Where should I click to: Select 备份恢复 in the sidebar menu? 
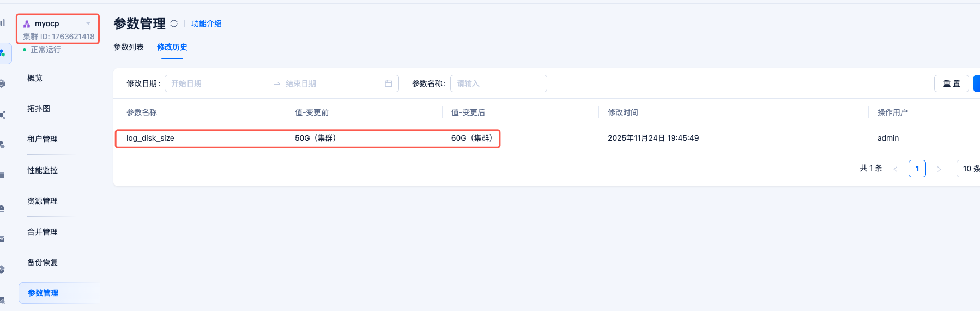click(x=43, y=262)
